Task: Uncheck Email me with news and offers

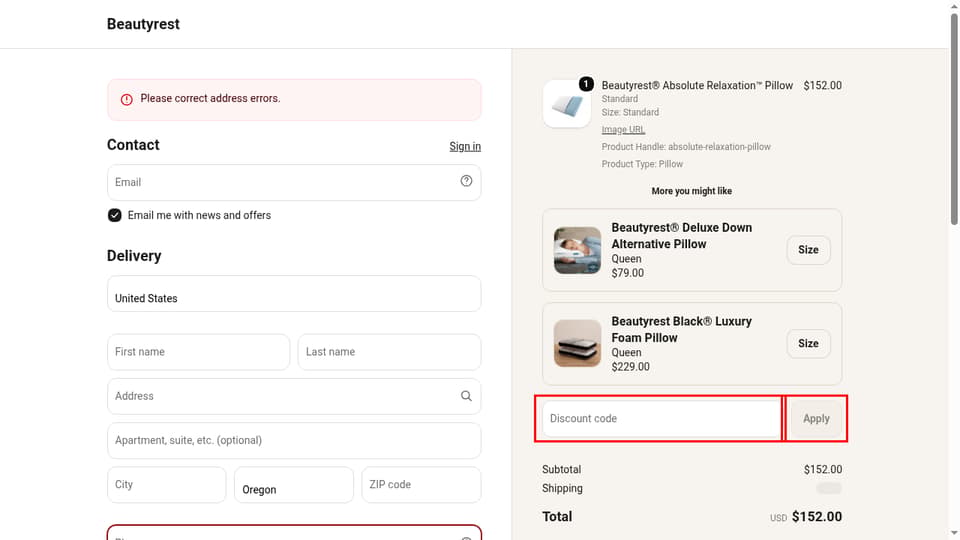Action: pos(114,215)
